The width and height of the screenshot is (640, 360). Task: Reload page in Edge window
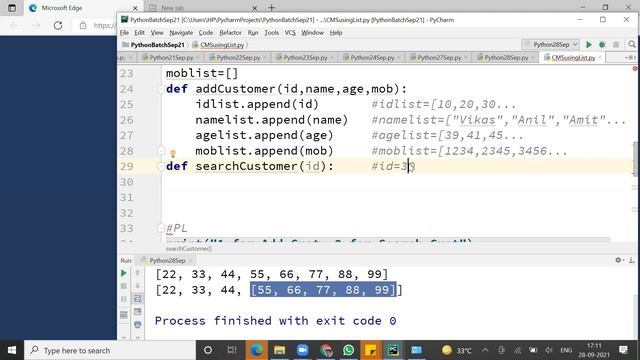coord(58,25)
